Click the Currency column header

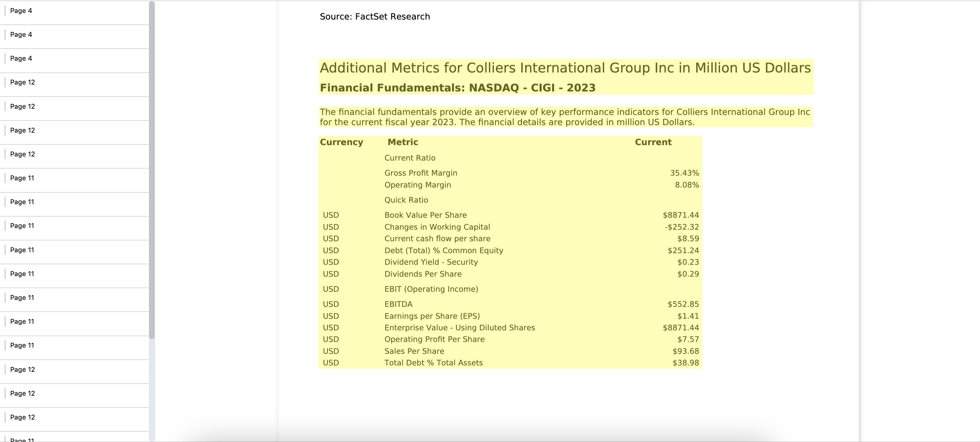[x=341, y=142]
